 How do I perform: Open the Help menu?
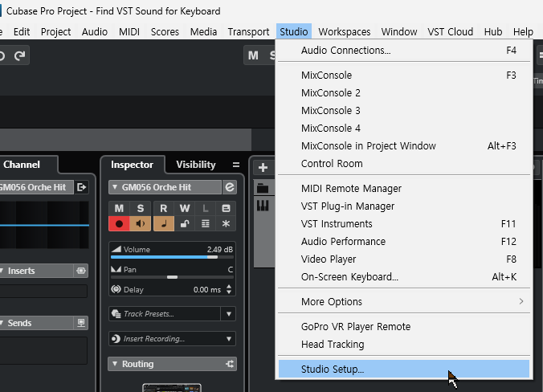click(x=523, y=31)
